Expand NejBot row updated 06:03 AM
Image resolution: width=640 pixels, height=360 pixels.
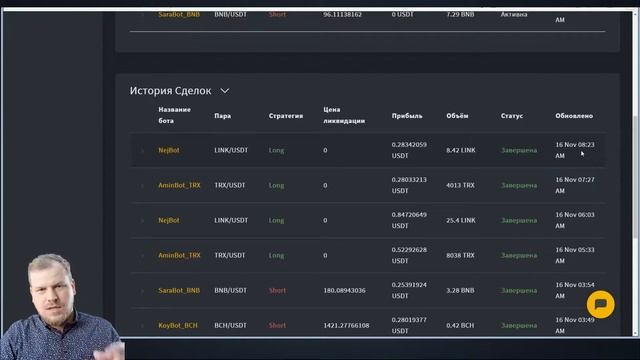tap(142, 221)
